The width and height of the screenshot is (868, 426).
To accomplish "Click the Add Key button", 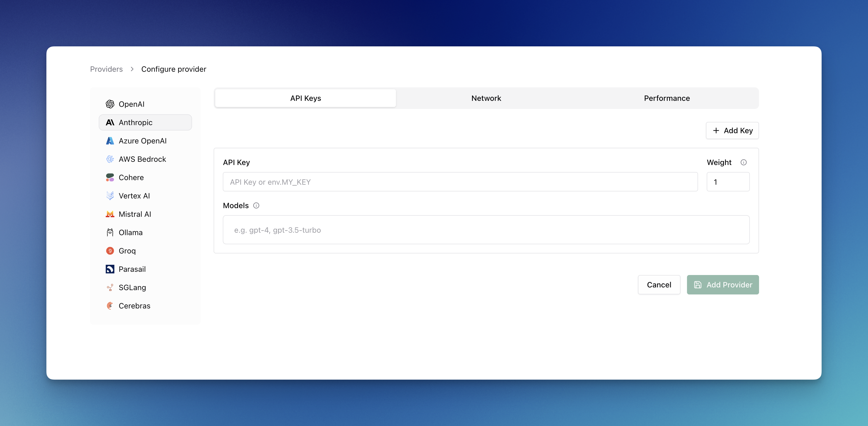I will pyautogui.click(x=732, y=130).
